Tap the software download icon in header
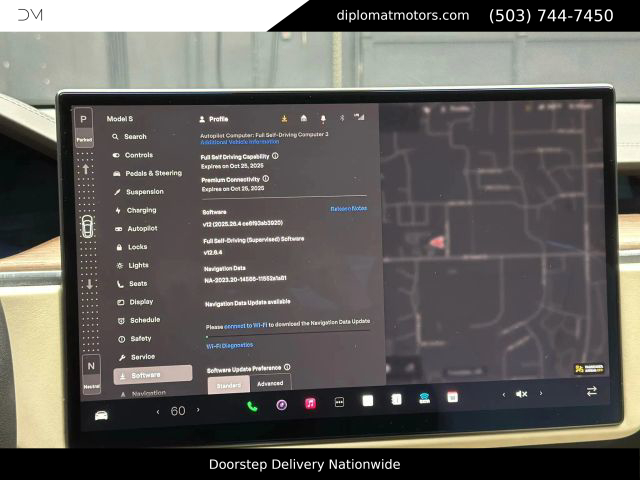Image resolution: width=640 pixels, height=480 pixels. click(284, 119)
